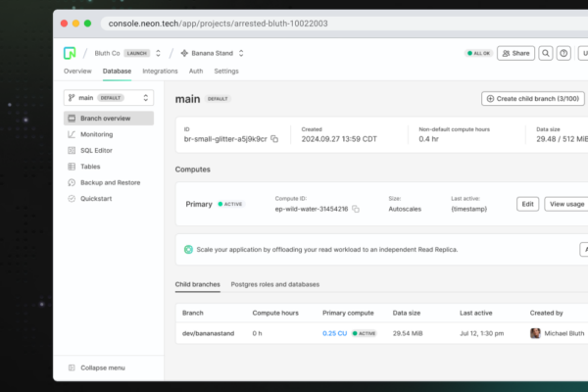Screen dimensions: 588x392
Task: Open the main branch selector dropdown
Action: 109,98
